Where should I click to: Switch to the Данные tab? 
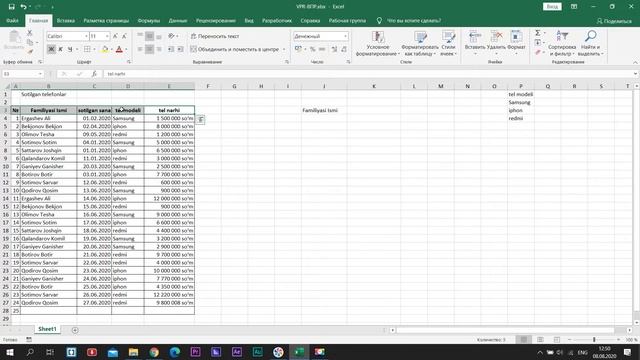click(x=178, y=20)
